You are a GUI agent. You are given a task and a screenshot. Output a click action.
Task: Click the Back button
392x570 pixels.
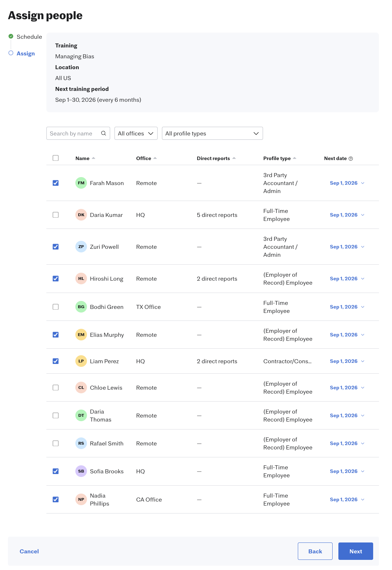coord(315,551)
